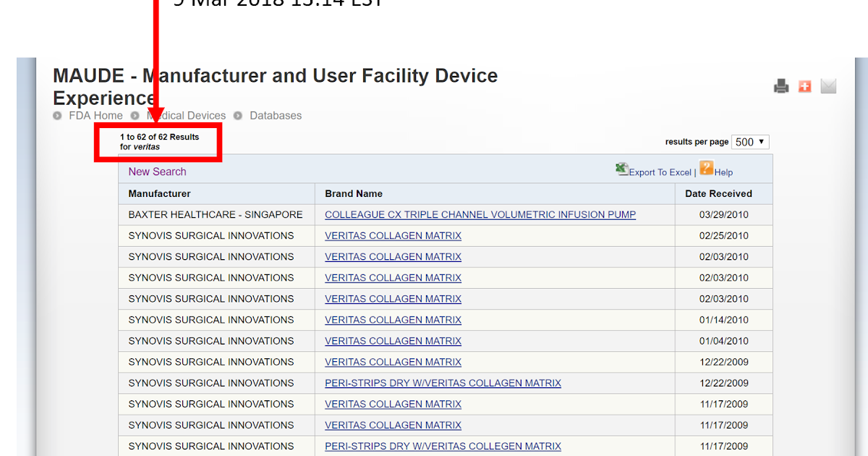Click the orange Help question icon
The image size is (868, 456).
[706, 169]
